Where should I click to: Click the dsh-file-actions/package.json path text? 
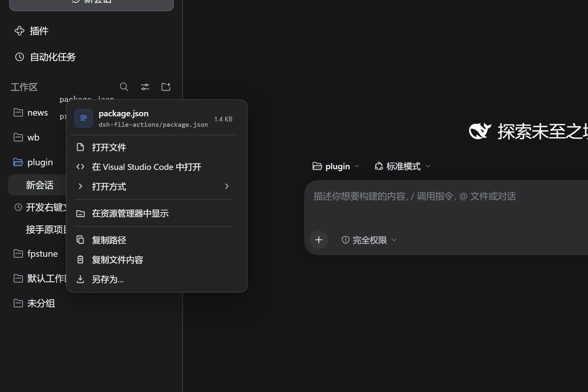pos(153,125)
